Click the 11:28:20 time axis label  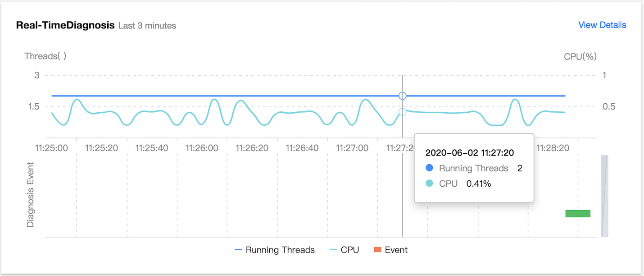[x=553, y=147]
